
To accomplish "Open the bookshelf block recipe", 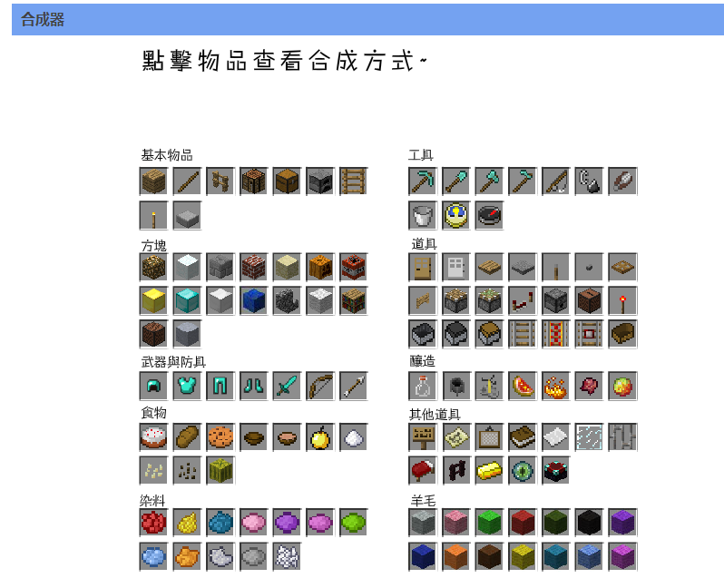I will coord(353,300).
